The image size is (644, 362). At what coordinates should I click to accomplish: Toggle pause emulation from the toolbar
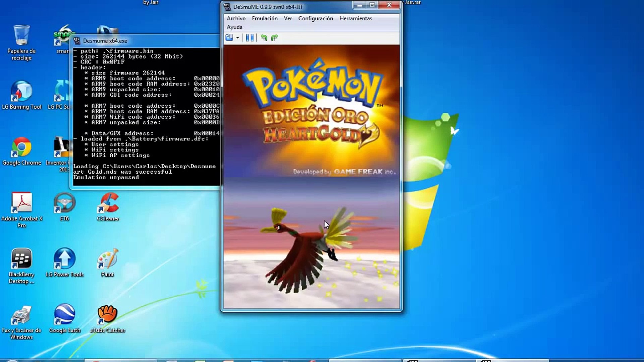[250, 38]
